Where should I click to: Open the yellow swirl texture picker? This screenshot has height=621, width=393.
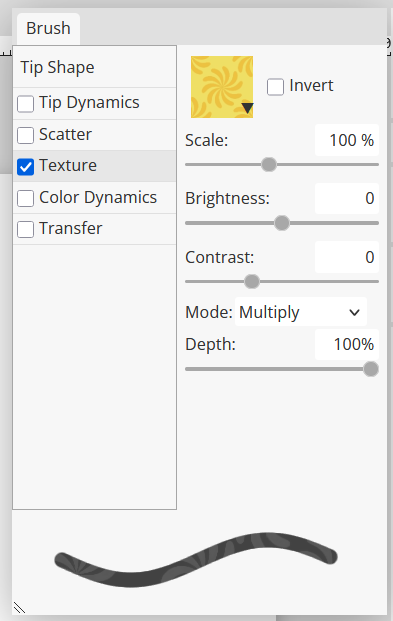[x=222, y=87]
